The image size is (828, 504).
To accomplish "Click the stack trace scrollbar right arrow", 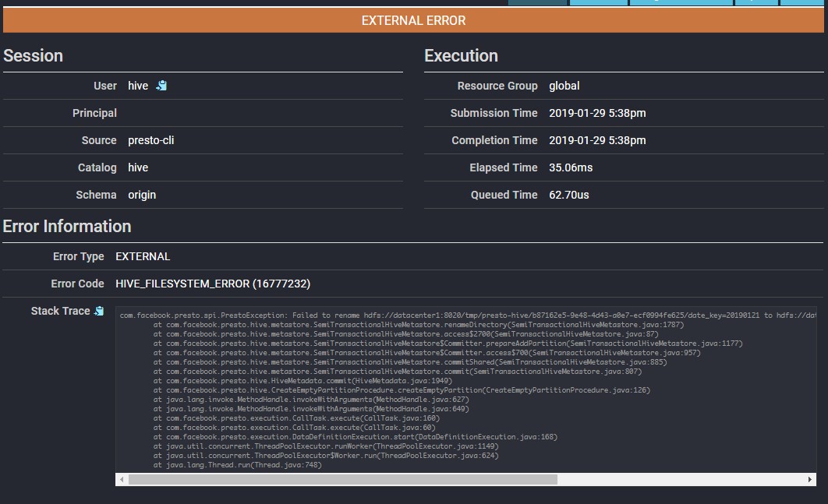I will [x=809, y=479].
